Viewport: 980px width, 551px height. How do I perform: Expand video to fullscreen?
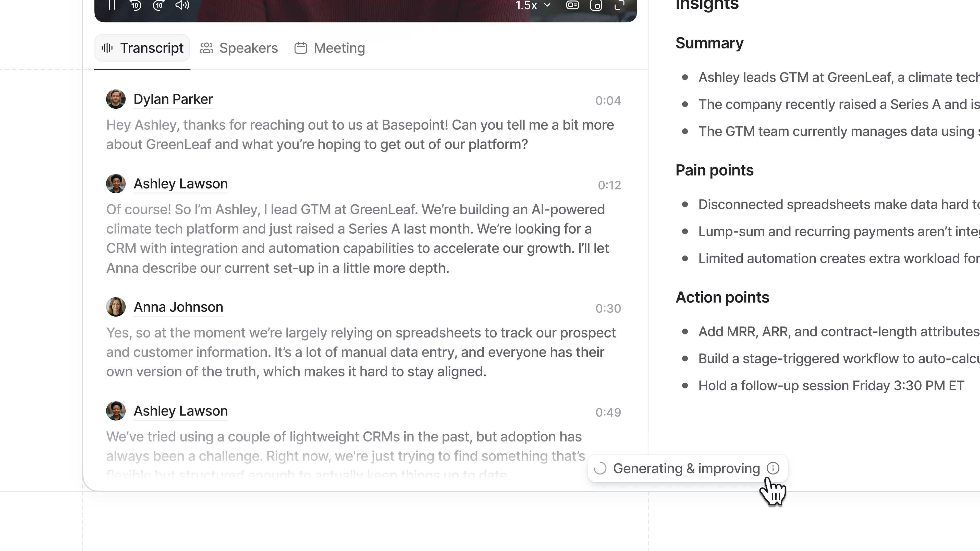click(619, 5)
